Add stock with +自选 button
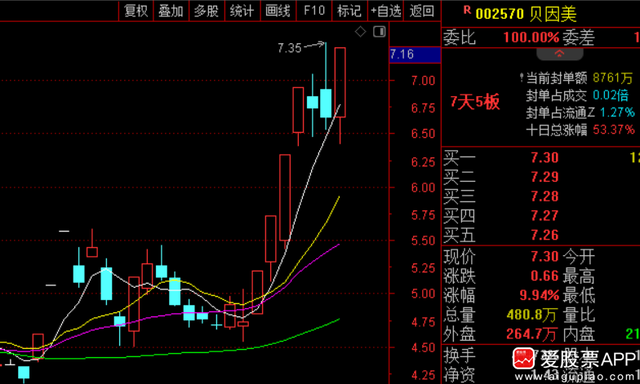 (x=385, y=11)
